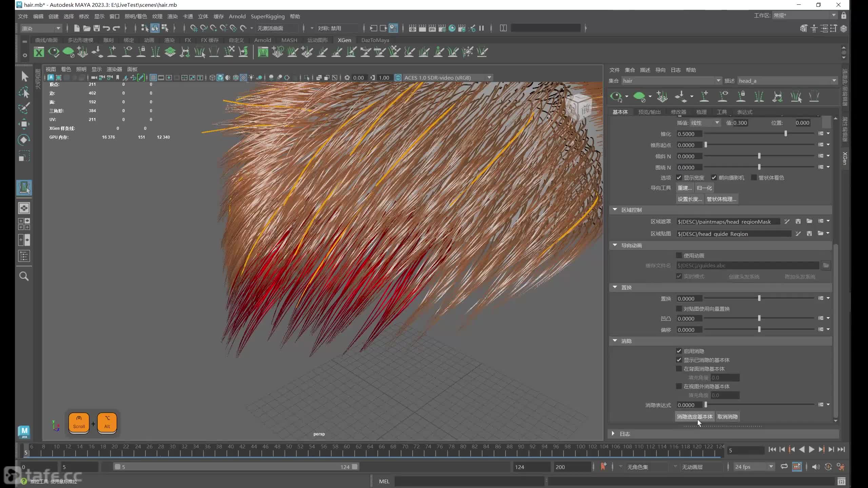Click the 设置长度... button

[x=690, y=199]
